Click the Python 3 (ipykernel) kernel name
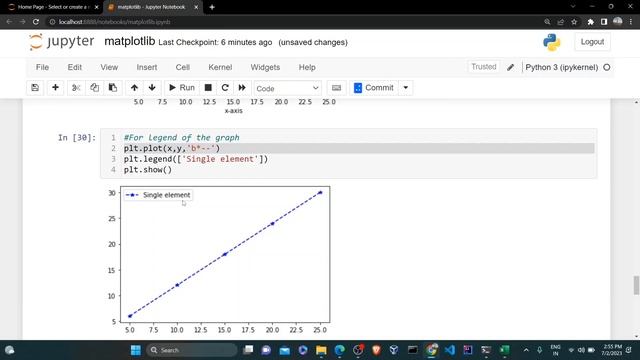Screen dimensions: 640x360 [x=562, y=67]
